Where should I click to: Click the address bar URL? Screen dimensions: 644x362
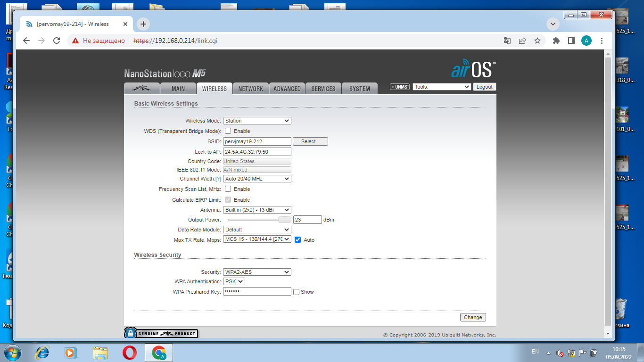tap(175, 41)
